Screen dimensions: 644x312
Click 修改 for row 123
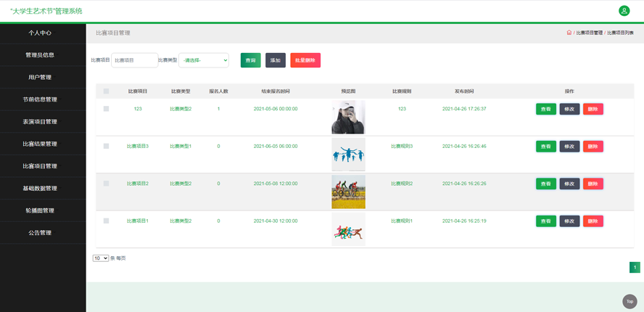pyautogui.click(x=569, y=109)
